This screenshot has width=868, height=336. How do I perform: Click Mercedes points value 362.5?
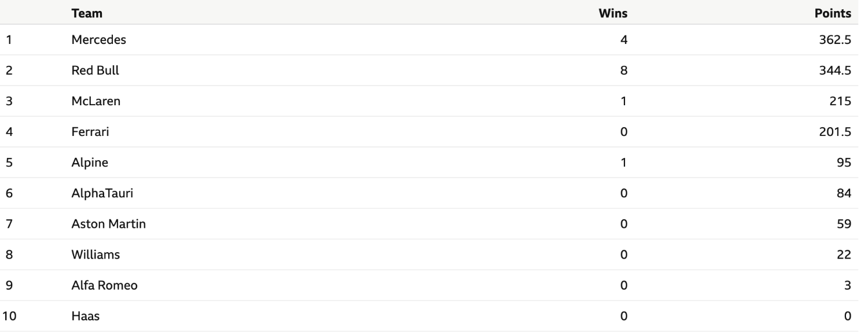835,40
